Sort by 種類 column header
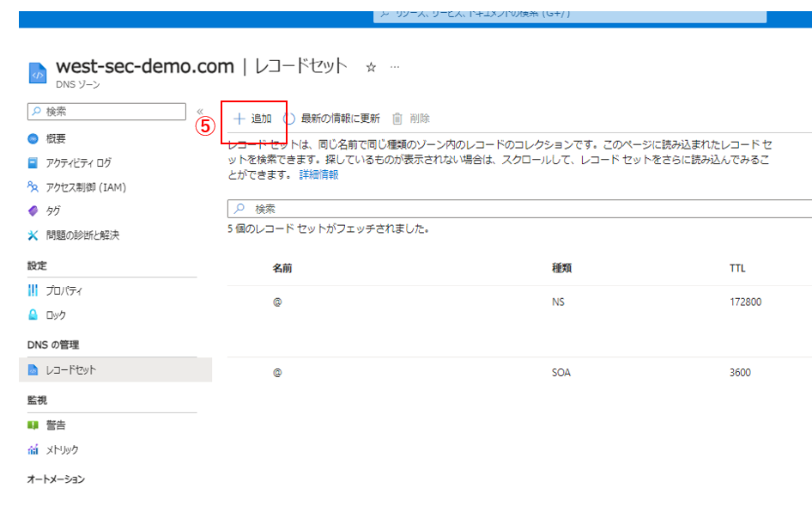The image size is (812, 512). click(561, 268)
